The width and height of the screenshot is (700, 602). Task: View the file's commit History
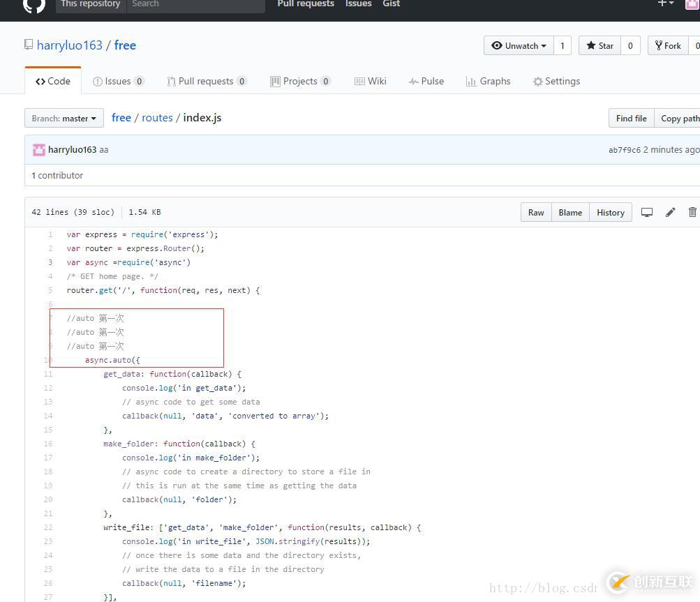pos(610,212)
